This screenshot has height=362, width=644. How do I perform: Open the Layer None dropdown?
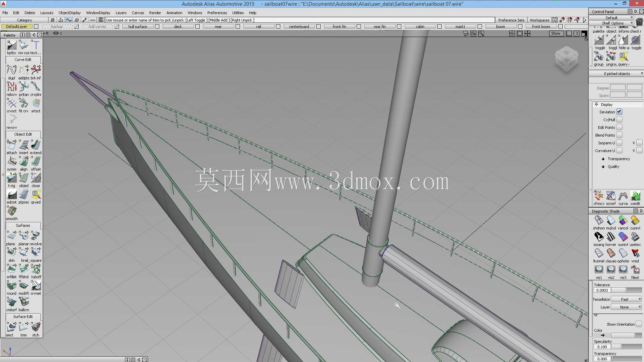pyautogui.click(x=627, y=307)
